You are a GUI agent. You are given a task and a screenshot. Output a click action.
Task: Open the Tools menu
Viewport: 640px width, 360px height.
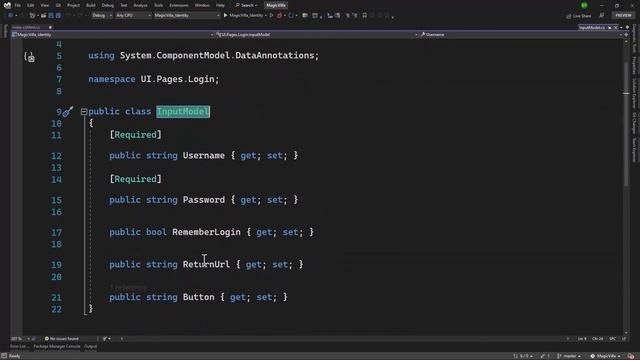tap(158, 5)
